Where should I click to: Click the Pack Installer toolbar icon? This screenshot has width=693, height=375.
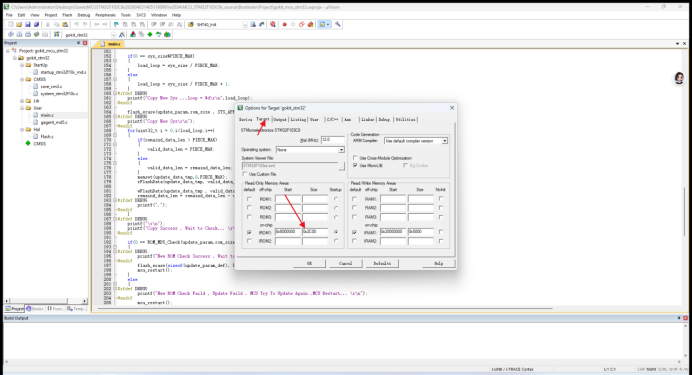pyautogui.click(x=167, y=34)
